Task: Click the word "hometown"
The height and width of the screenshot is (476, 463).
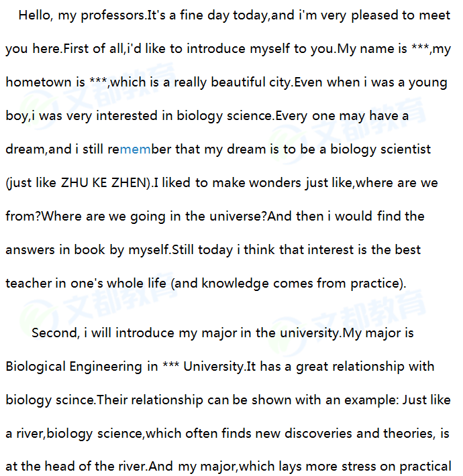Action: [38, 82]
